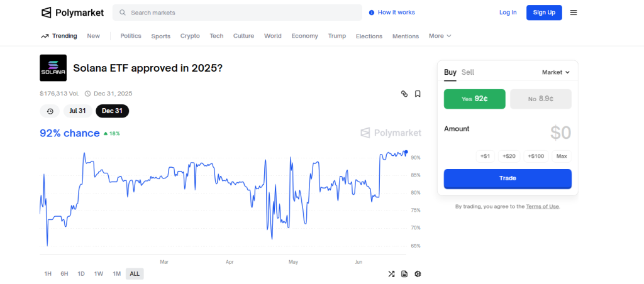Bookmark the Solana ETF market

coord(418,94)
